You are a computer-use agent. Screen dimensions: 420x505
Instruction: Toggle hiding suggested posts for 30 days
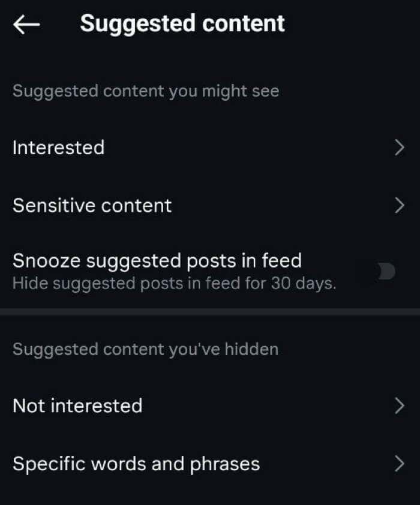[x=386, y=271]
